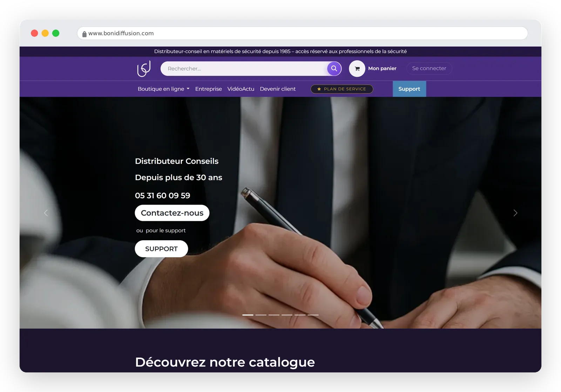Viewport: 561px width, 392px height.
Task: Click the Boni Diffusion logo
Action: click(x=144, y=69)
